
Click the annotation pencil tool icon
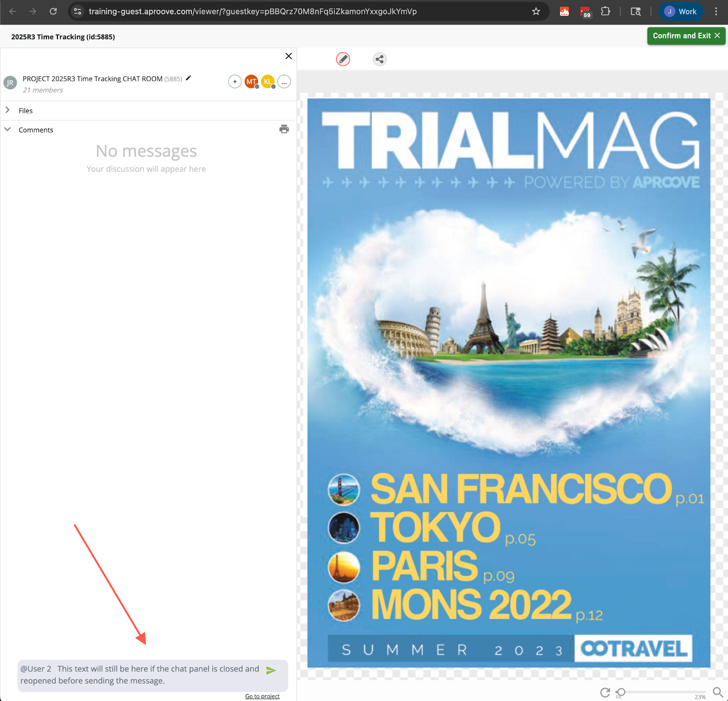tap(343, 59)
